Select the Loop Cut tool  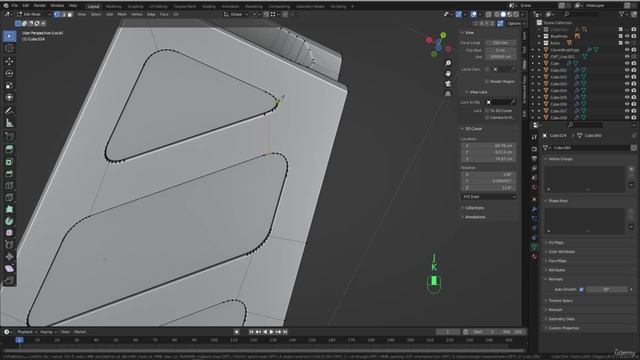pos(9,185)
